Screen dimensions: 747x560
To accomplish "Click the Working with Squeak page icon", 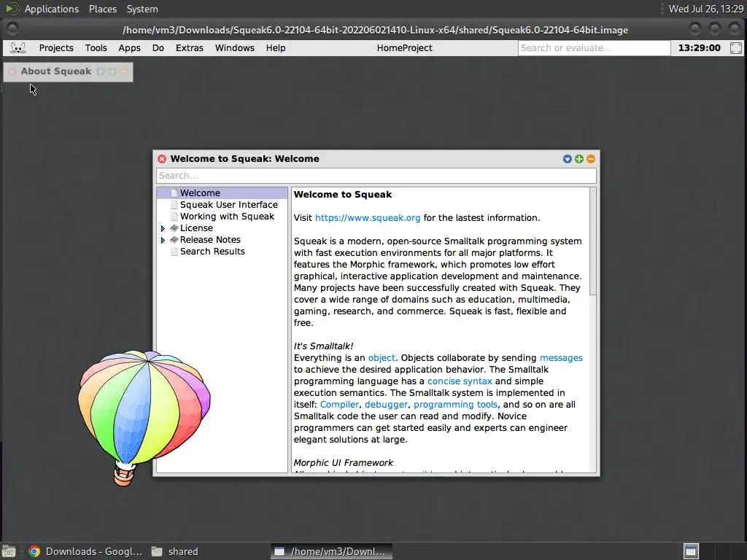I will (174, 217).
